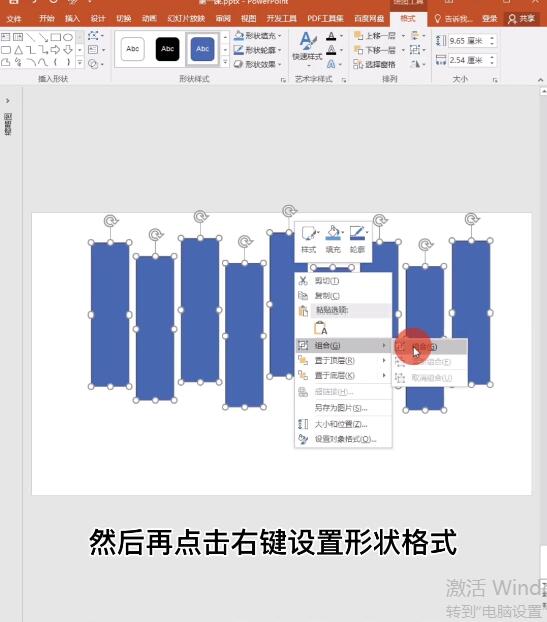This screenshot has width=547, height=622.
Task: Select the right block arrow shape
Action: point(56,50)
